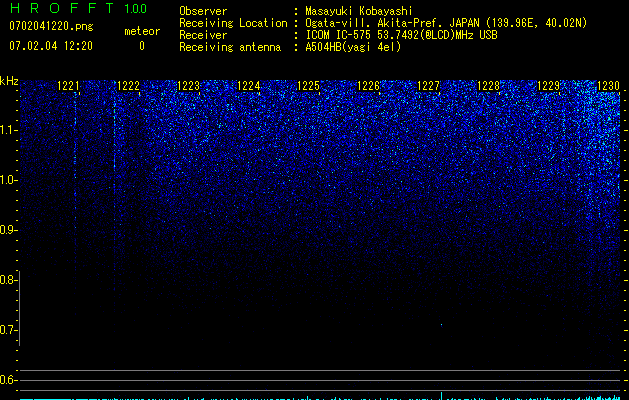Click the 1225 time marker
This screenshot has height=400, width=629.
pyautogui.click(x=308, y=86)
